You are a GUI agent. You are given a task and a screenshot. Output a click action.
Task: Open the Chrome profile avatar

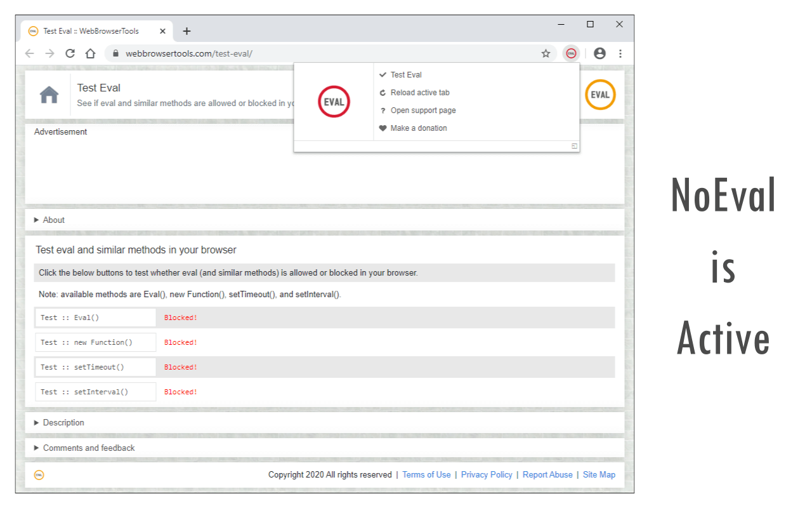click(599, 53)
